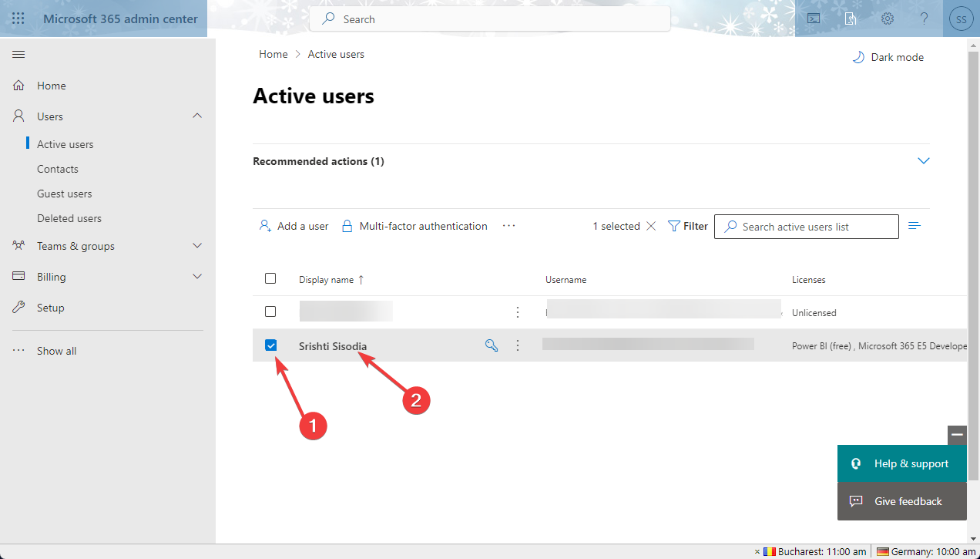The width and height of the screenshot is (980, 559).
Task: Open the Help question mark icon
Action: tap(925, 19)
